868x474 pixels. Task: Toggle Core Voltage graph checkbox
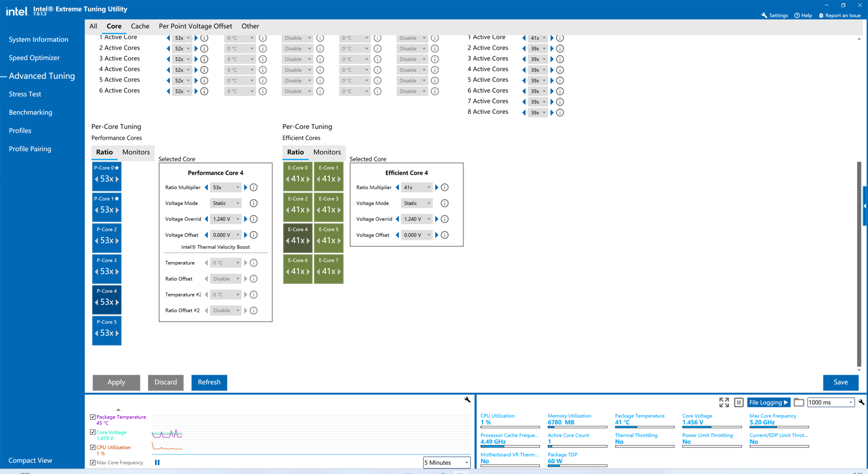[x=93, y=432]
